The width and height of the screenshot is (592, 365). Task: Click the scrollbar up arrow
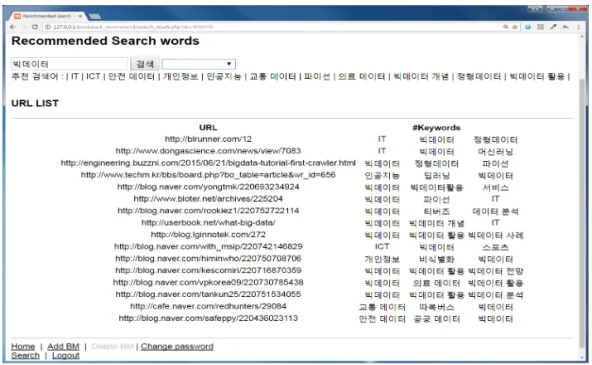(x=583, y=37)
